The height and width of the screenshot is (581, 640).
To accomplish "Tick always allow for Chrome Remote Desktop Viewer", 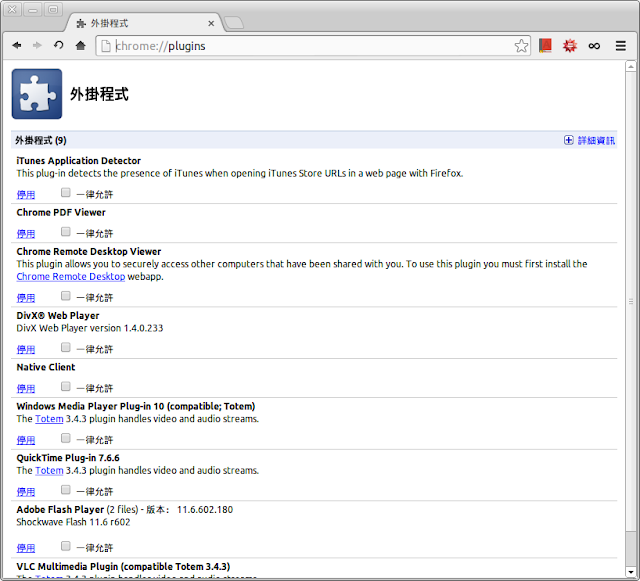I will (66, 296).
